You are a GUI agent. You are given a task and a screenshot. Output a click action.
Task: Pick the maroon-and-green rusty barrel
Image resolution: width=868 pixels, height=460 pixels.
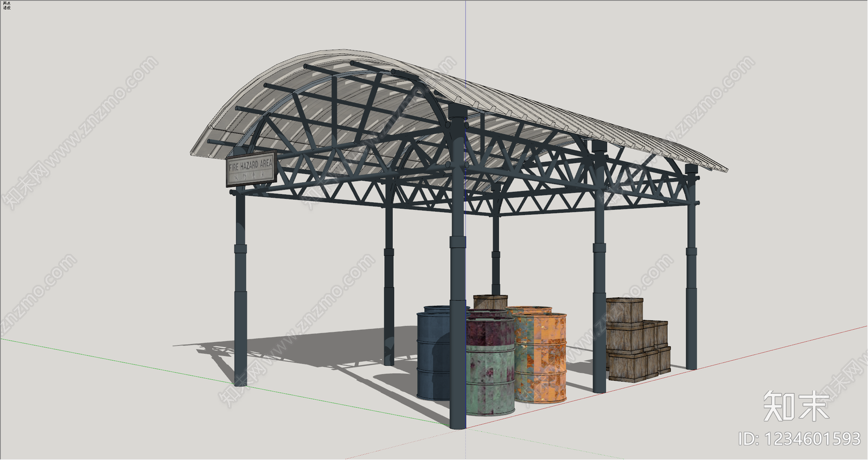point(490,366)
